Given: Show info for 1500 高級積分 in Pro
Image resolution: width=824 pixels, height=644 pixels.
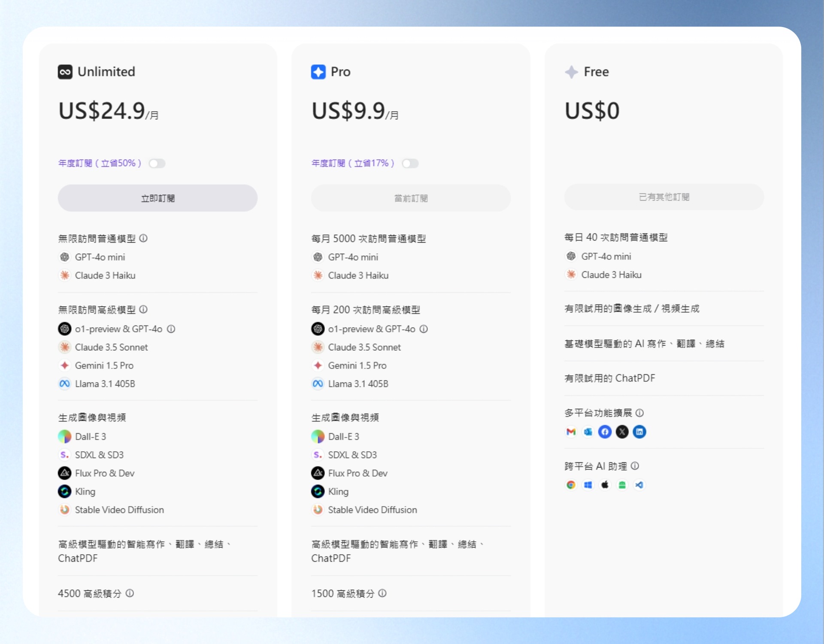Looking at the screenshot, I should coord(382,593).
